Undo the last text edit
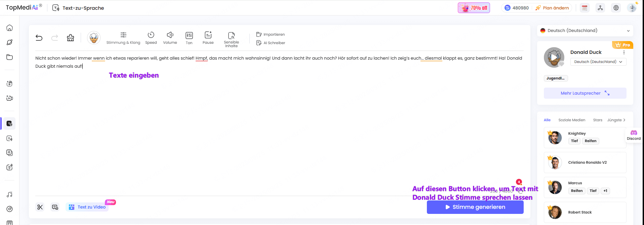 point(39,38)
